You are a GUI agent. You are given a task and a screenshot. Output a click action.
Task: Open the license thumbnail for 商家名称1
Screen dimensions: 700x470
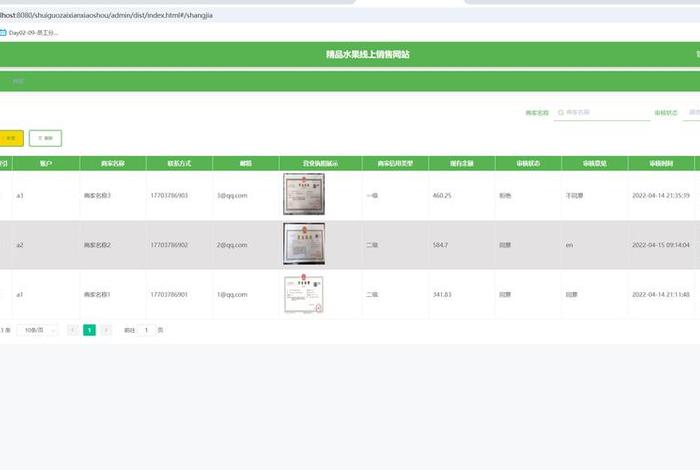pyautogui.click(x=304, y=294)
